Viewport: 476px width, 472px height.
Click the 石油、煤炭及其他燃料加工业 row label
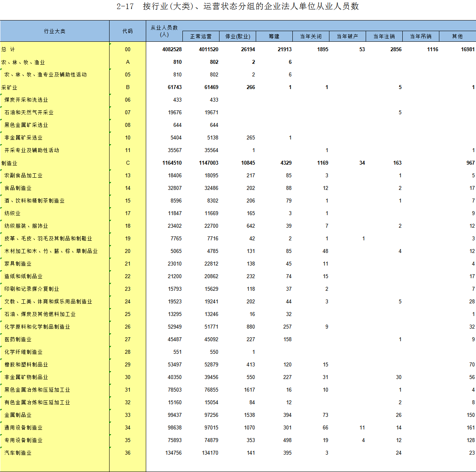pyautogui.click(x=40, y=314)
